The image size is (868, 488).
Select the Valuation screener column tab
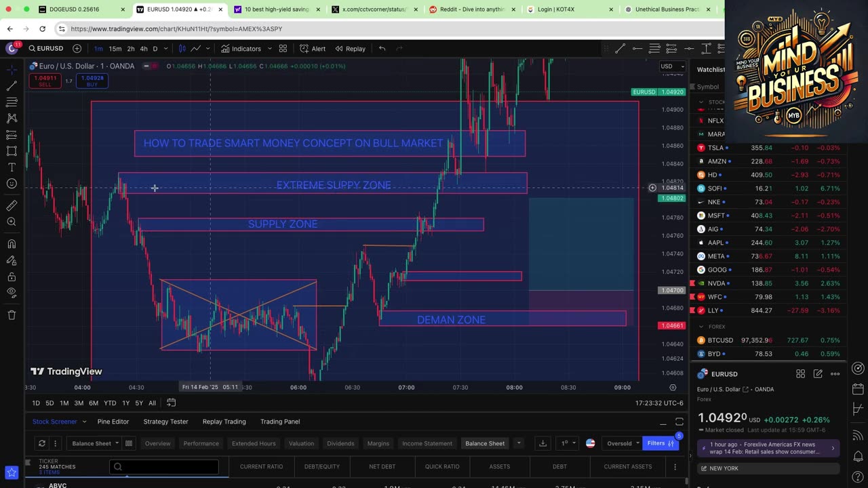(x=301, y=443)
